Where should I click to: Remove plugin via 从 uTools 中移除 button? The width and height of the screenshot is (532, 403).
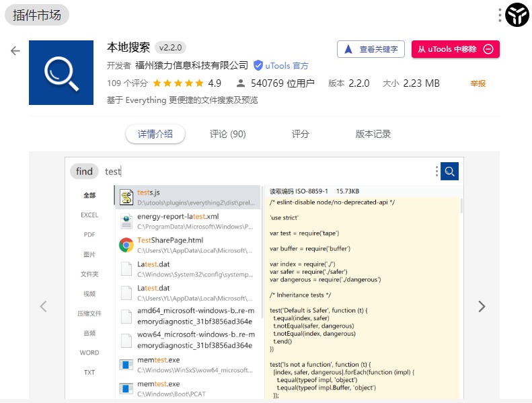coord(455,49)
